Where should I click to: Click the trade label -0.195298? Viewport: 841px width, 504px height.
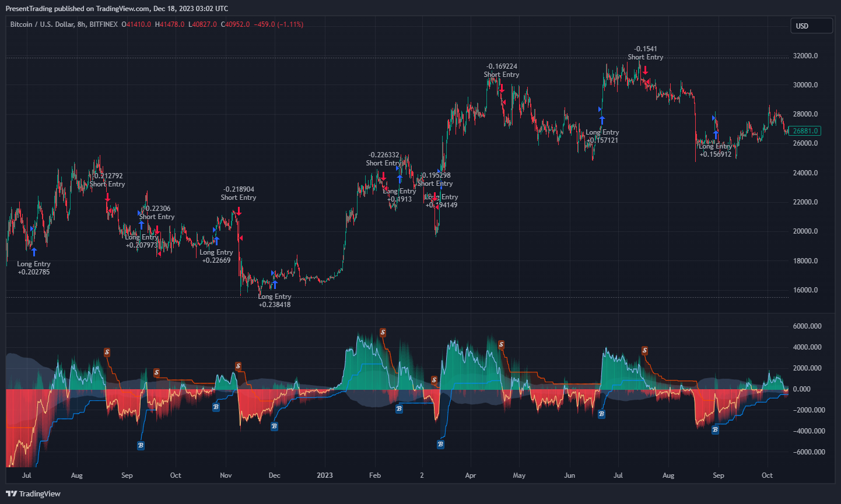[435, 175]
